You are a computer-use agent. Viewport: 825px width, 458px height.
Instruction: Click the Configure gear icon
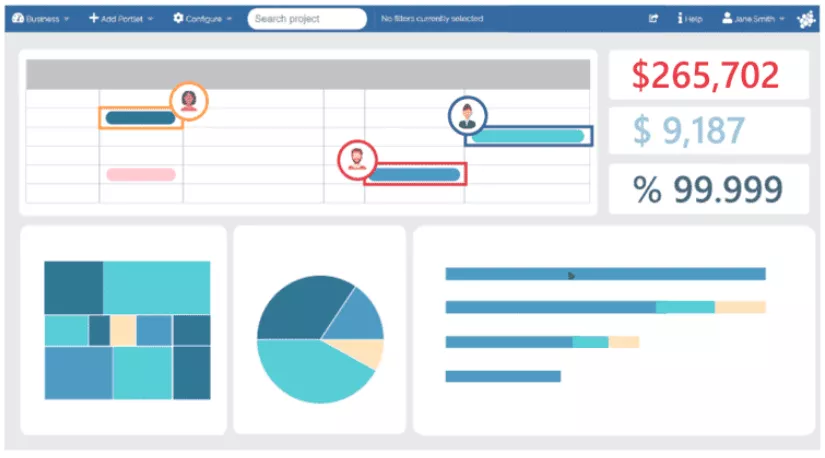(x=178, y=18)
